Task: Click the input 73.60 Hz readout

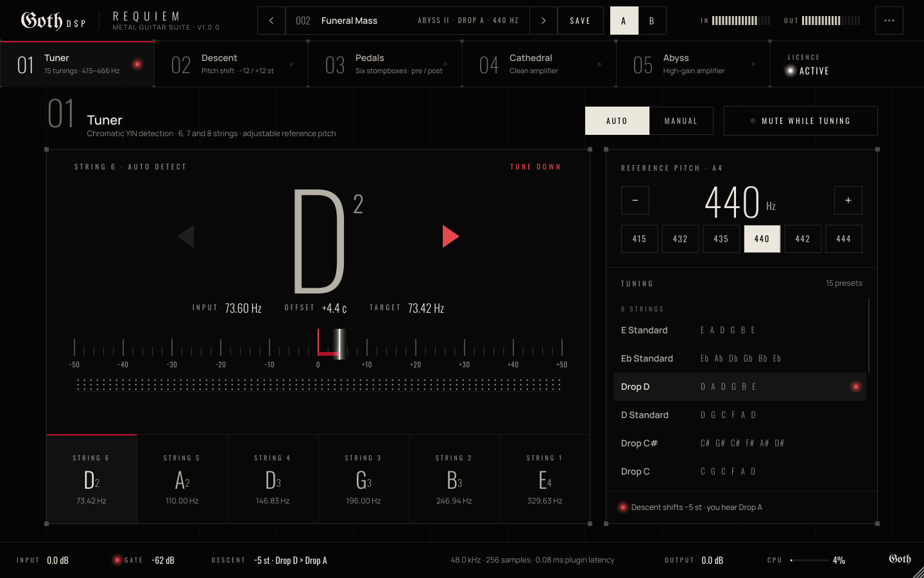Action: pyautogui.click(x=243, y=308)
